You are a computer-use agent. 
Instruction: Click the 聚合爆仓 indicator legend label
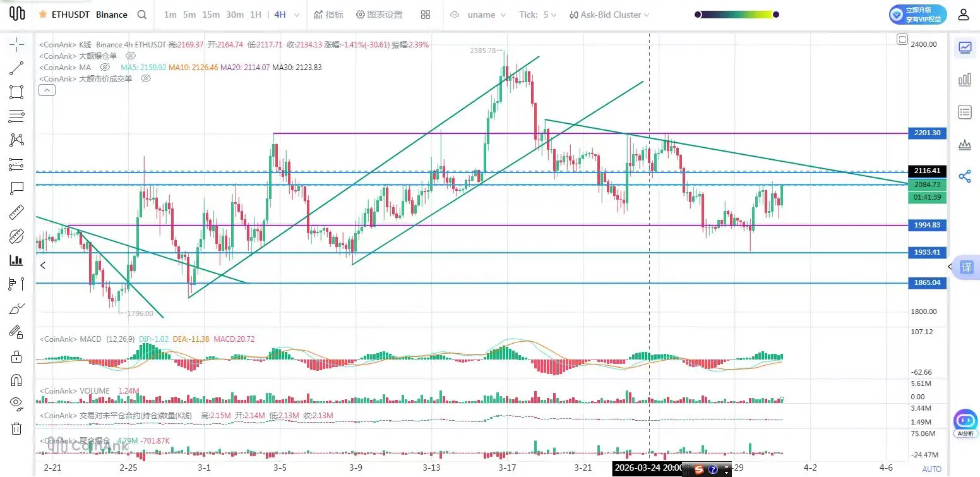coord(95,440)
